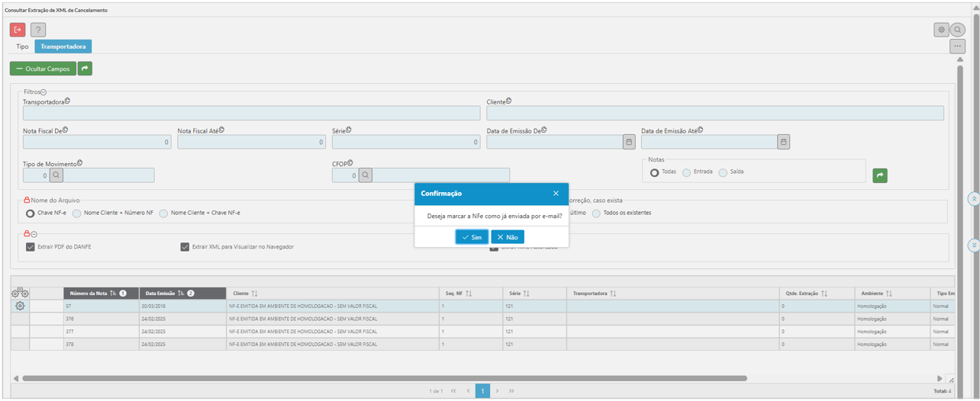Open the three-dots more options button
The image size is (980, 401).
point(957,47)
